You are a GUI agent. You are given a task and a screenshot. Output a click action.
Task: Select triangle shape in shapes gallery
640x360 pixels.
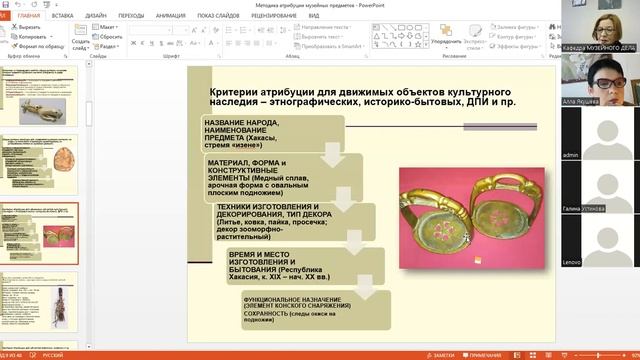point(376,36)
